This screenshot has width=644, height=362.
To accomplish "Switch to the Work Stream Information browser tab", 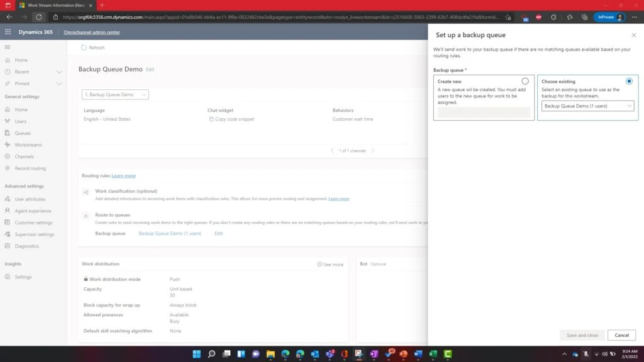I will point(55,5).
